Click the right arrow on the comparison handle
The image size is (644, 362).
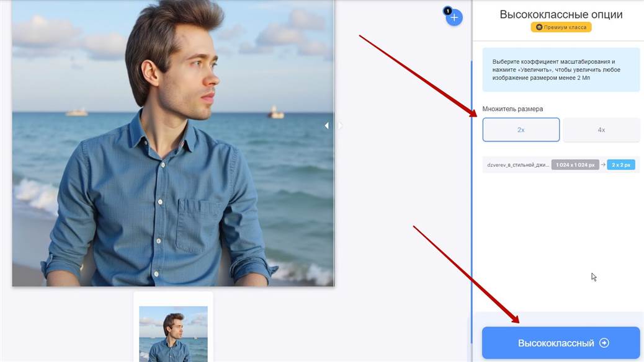click(x=339, y=126)
